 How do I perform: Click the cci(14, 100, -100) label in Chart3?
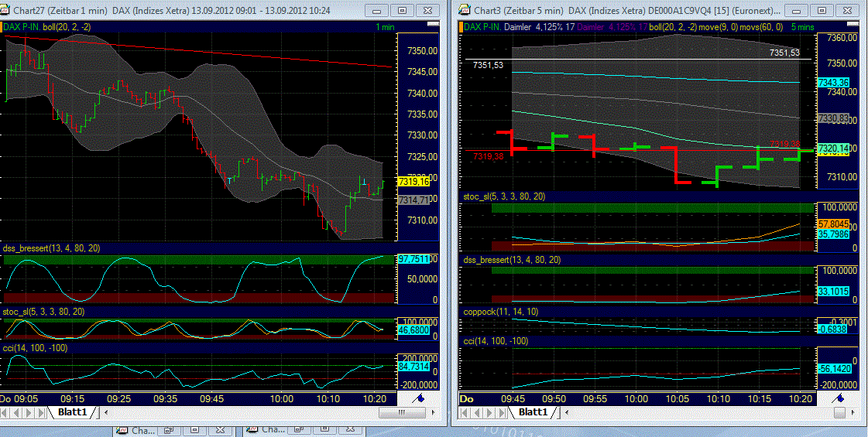pos(496,341)
